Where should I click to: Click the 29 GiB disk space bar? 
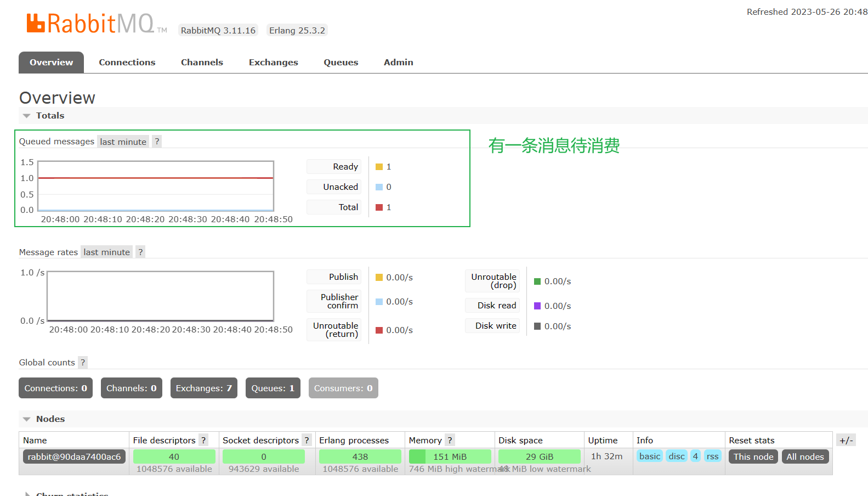[x=540, y=457]
